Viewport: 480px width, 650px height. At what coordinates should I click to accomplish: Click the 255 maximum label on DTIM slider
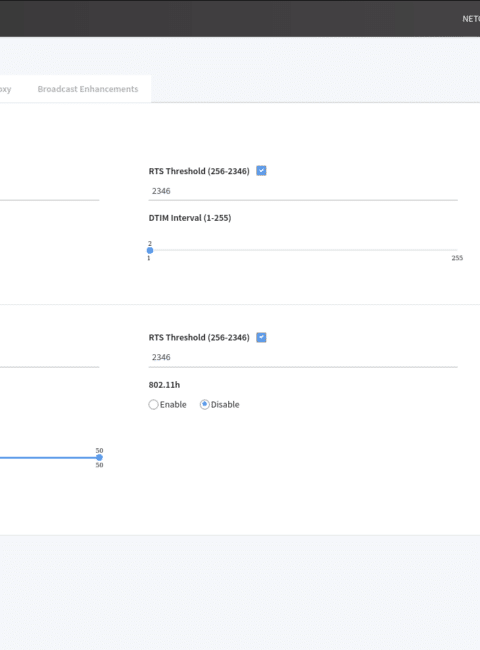(457, 258)
